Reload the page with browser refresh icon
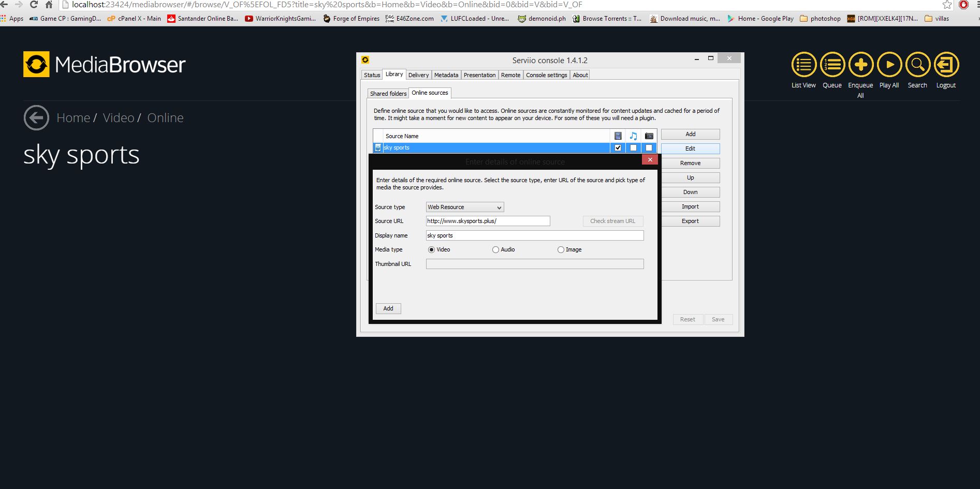980x489 pixels. (x=34, y=5)
